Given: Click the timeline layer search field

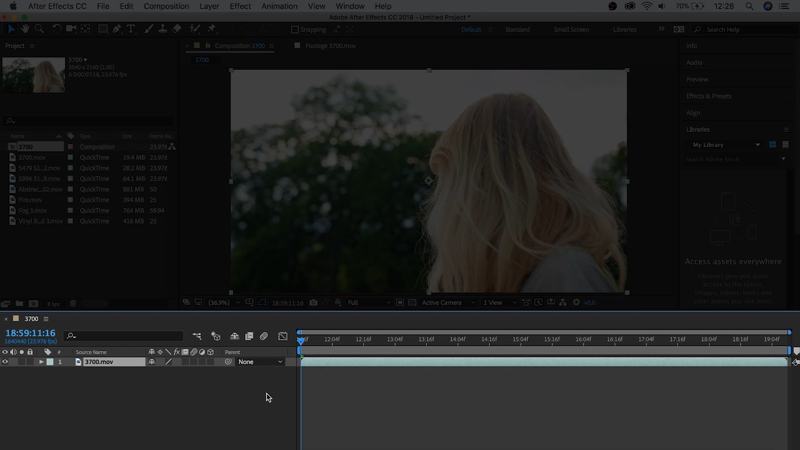Looking at the screenshot, I should coord(124,336).
